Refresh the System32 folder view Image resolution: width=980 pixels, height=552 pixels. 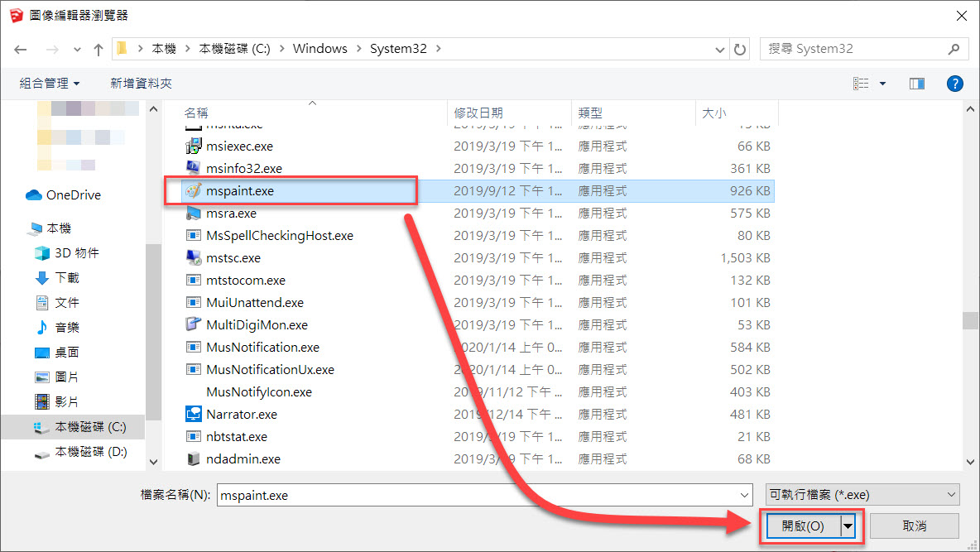pos(740,50)
